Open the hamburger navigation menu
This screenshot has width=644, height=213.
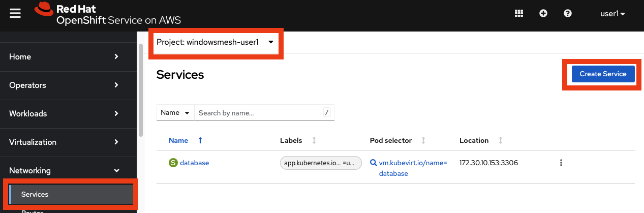(15, 14)
